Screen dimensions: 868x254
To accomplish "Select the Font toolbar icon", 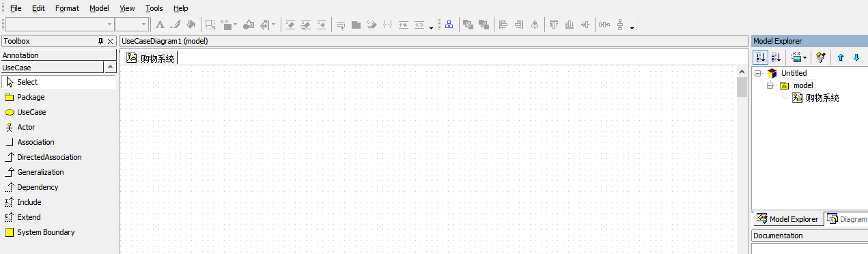I will pos(160,25).
